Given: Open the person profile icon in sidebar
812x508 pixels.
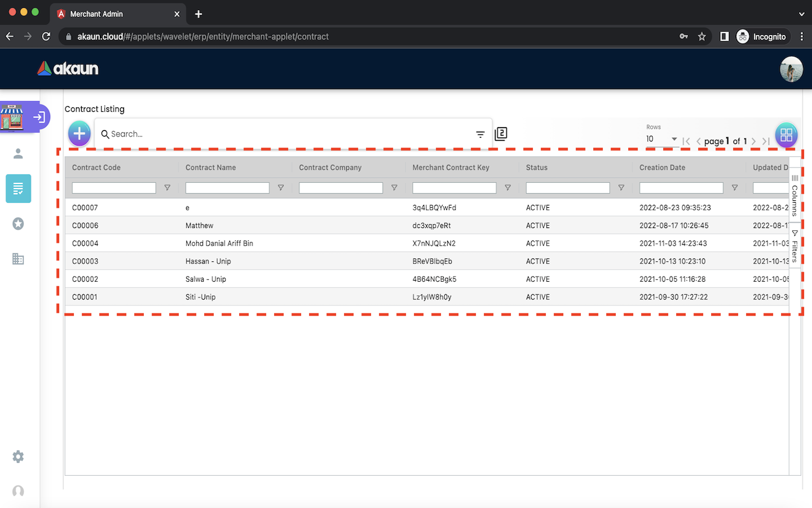Looking at the screenshot, I should click(x=18, y=154).
